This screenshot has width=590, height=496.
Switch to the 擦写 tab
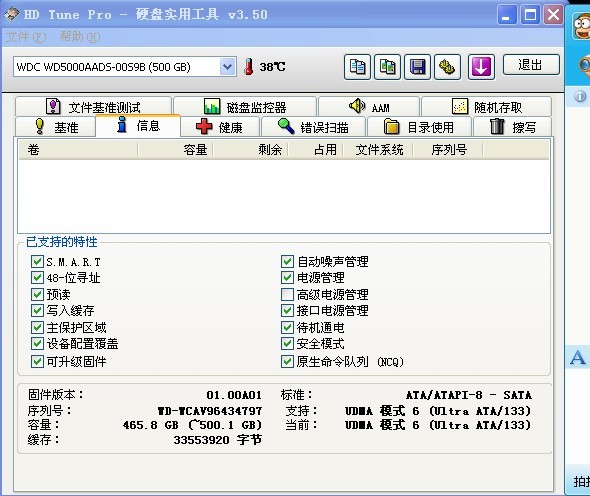point(512,127)
